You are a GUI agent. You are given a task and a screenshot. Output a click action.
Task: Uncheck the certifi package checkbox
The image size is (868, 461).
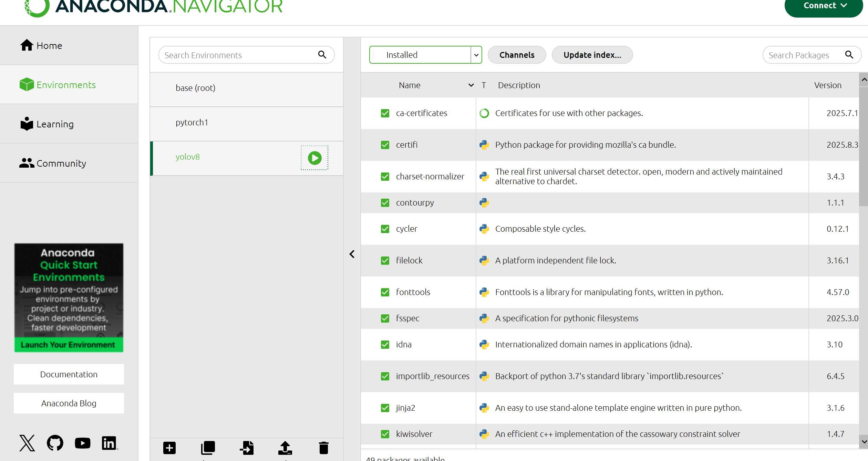tap(385, 145)
